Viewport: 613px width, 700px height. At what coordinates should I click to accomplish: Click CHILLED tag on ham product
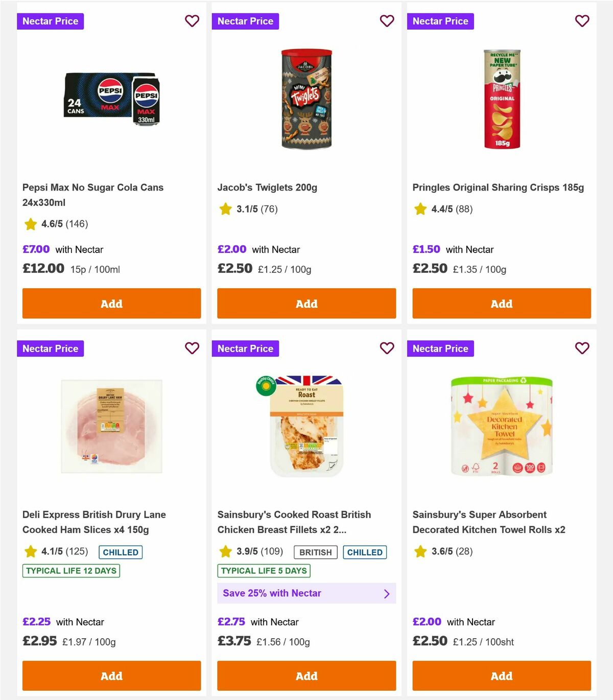[120, 552]
